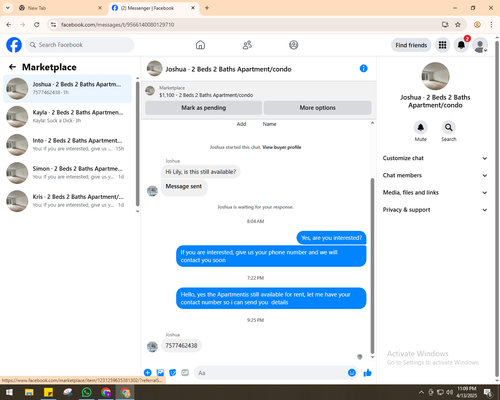Bookmark this page with the star icon
Image resolution: width=500 pixels, height=400 pixels.
pyautogui.click(x=458, y=25)
